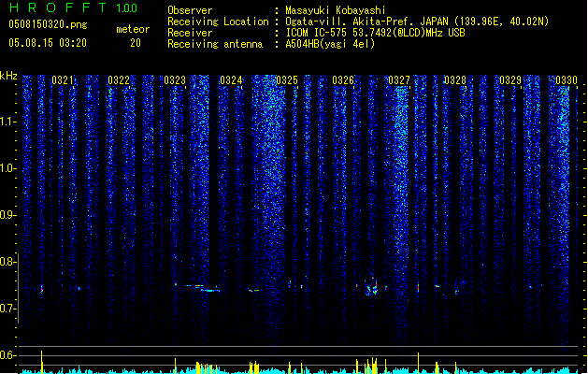Click the meteor count label

click(133, 29)
